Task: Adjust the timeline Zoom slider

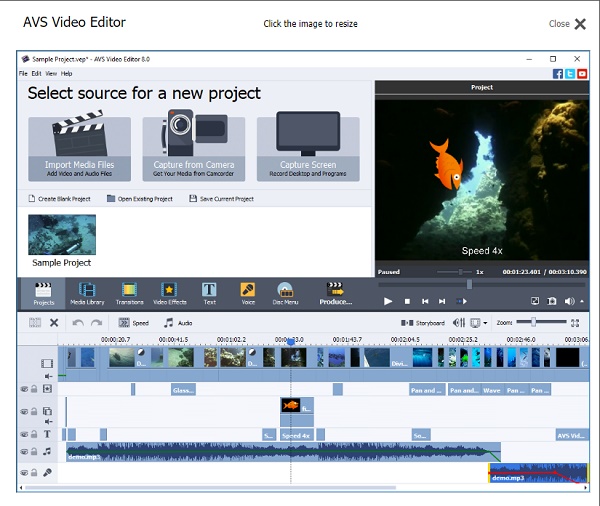Action: (533, 322)
